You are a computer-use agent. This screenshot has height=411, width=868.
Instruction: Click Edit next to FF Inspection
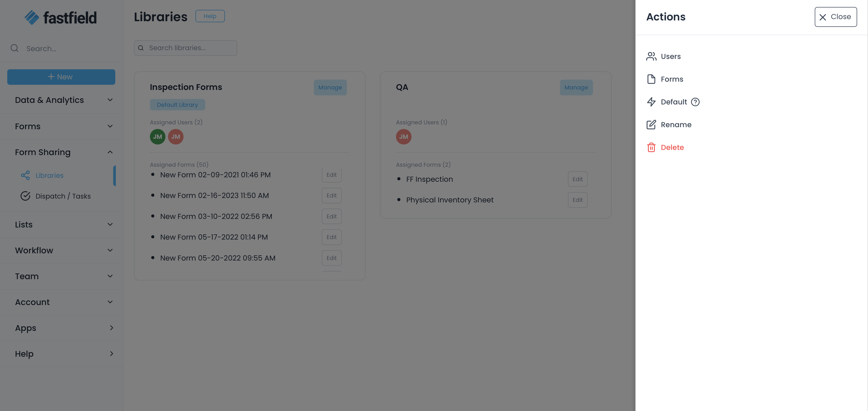(577, 179)
